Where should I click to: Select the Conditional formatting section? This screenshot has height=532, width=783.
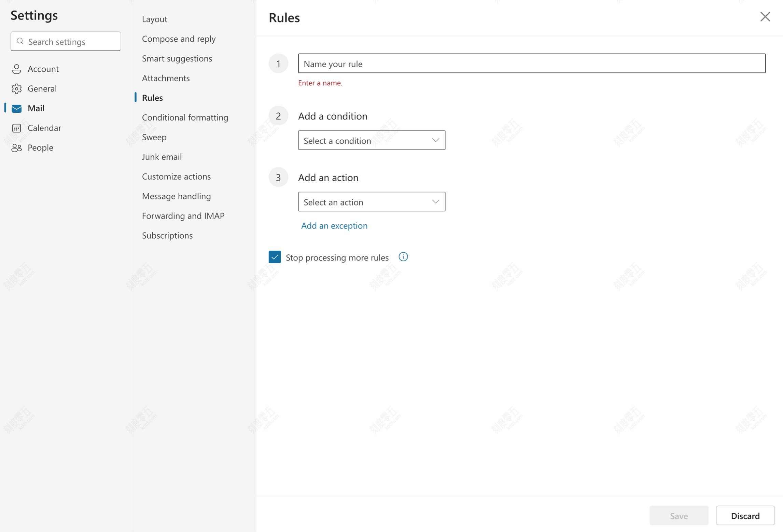185,117
